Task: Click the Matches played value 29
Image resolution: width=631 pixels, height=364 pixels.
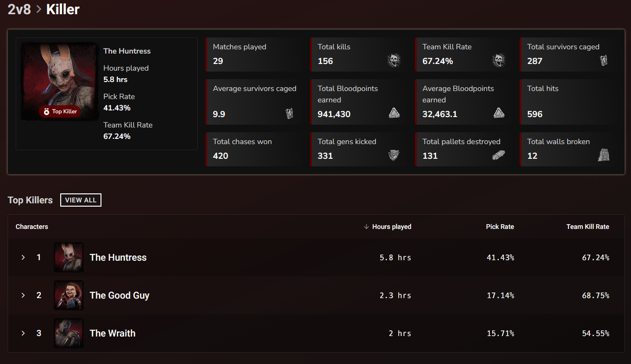Action: click(x=218, y=61)
